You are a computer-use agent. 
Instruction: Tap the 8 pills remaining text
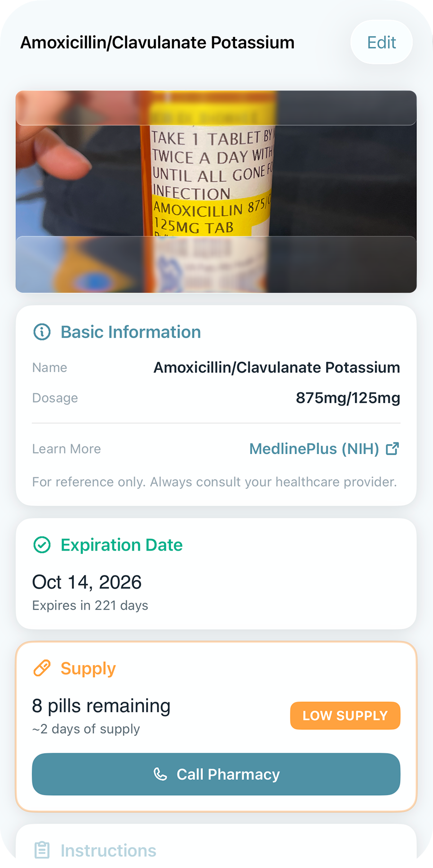tap(101, 706)
